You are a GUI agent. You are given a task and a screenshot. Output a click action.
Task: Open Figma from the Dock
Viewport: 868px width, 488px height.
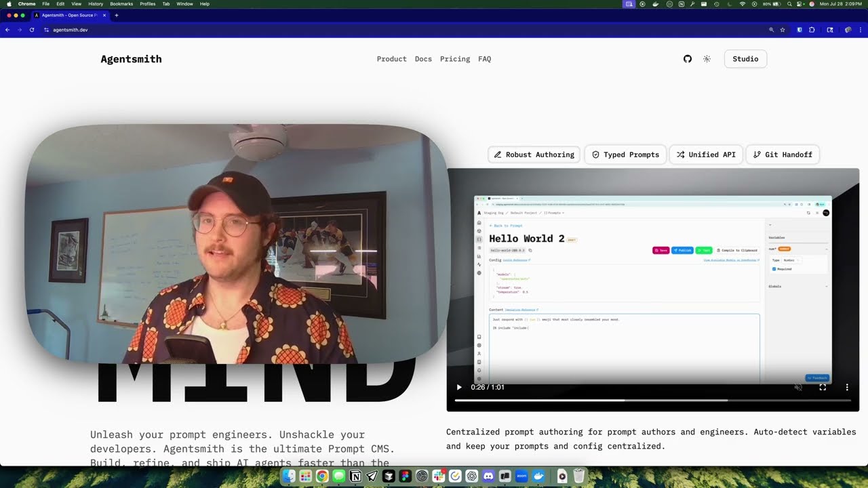click(405, 476)
